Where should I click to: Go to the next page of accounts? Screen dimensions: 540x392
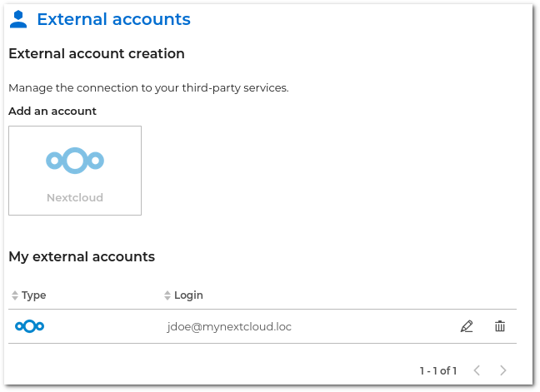[x=503, y=370]
